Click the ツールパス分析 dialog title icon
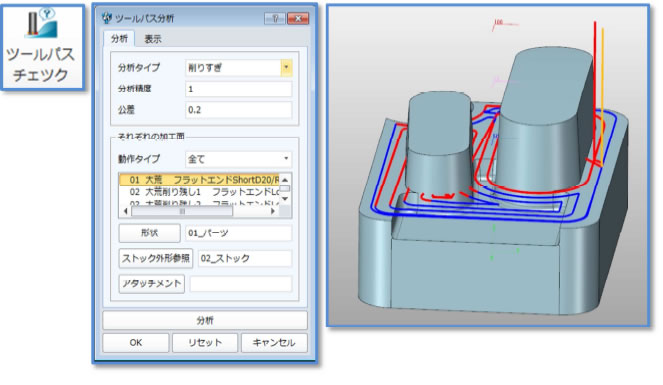663x385 pixels. (107, 18)
